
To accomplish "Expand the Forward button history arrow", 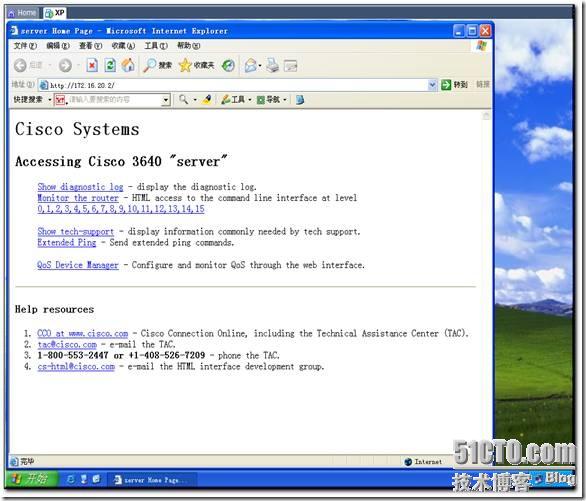I will click(x=78, y=66).
